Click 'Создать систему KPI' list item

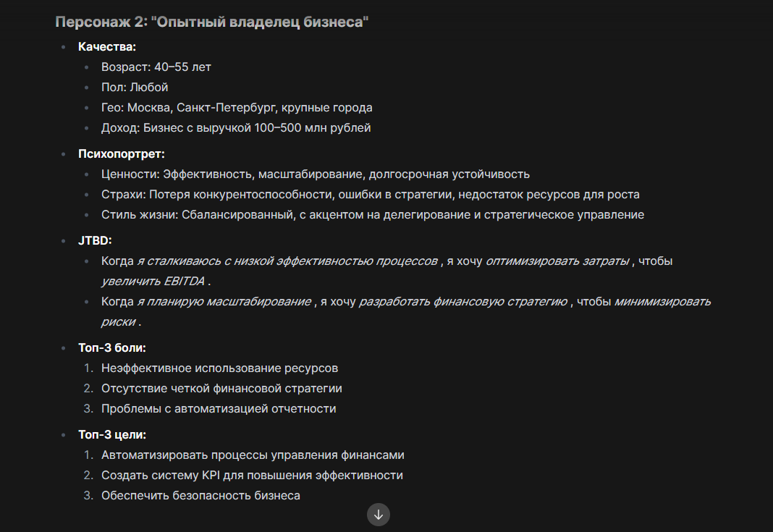click(252, 475)
